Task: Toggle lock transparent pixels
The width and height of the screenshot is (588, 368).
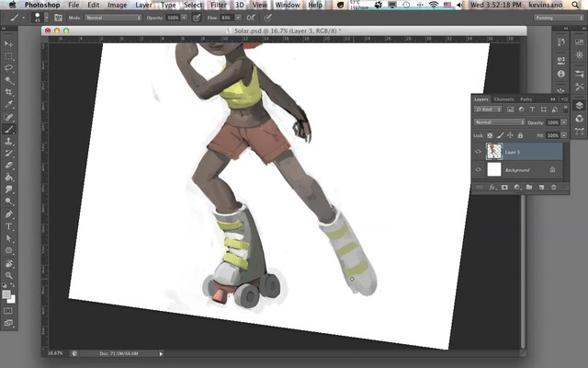Action: pos(490,135)
